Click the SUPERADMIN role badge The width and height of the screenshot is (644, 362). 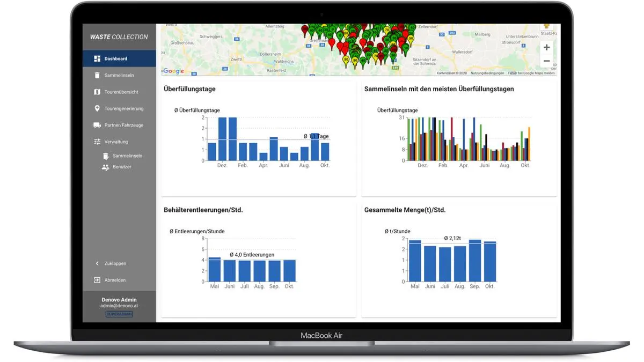[x=119, y=314]
